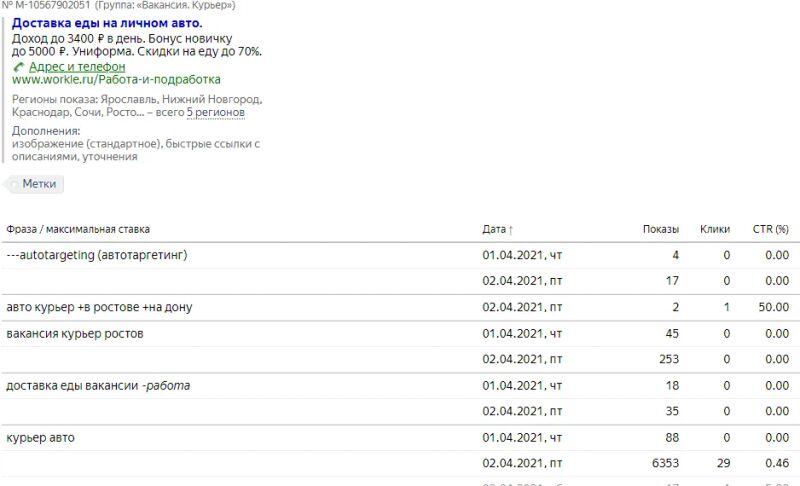800x486 pixels.
Task: Click the 'Метки' tag button
Action: tap(38, 184)
